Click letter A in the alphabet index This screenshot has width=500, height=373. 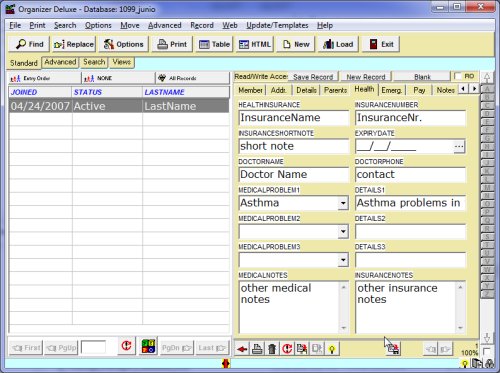(487, 89)
